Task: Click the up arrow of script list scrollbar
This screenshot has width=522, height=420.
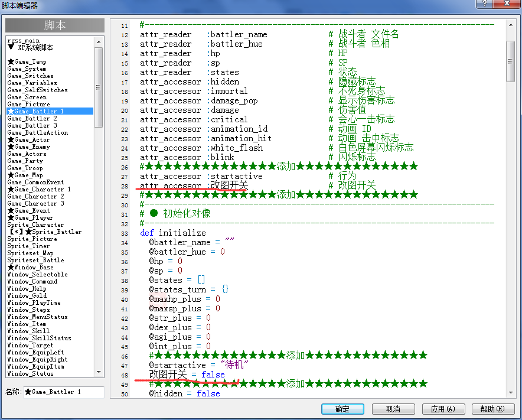Action: click(99, 42)
